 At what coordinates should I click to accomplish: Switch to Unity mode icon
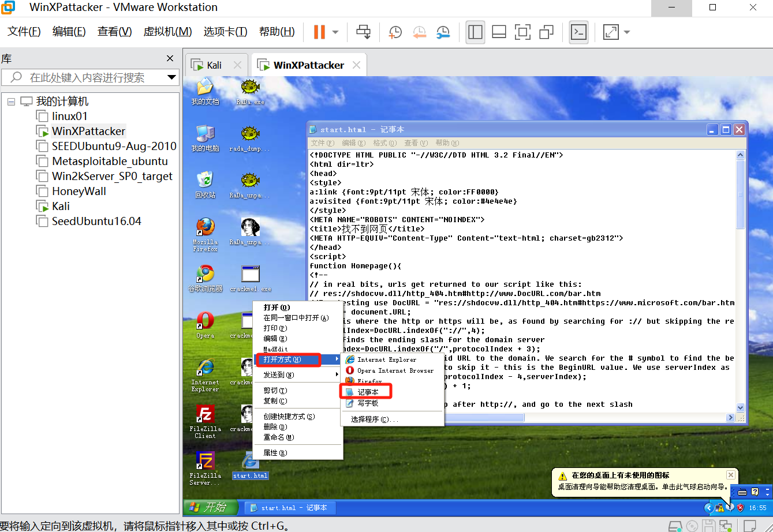[546, 32]
